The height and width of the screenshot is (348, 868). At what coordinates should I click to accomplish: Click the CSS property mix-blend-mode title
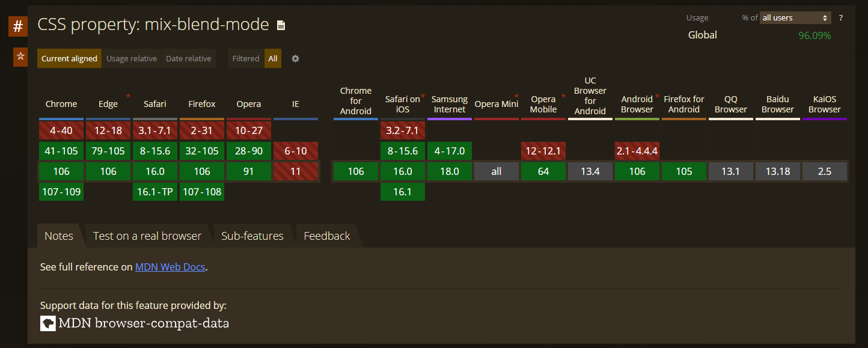(x=153, y=25)
